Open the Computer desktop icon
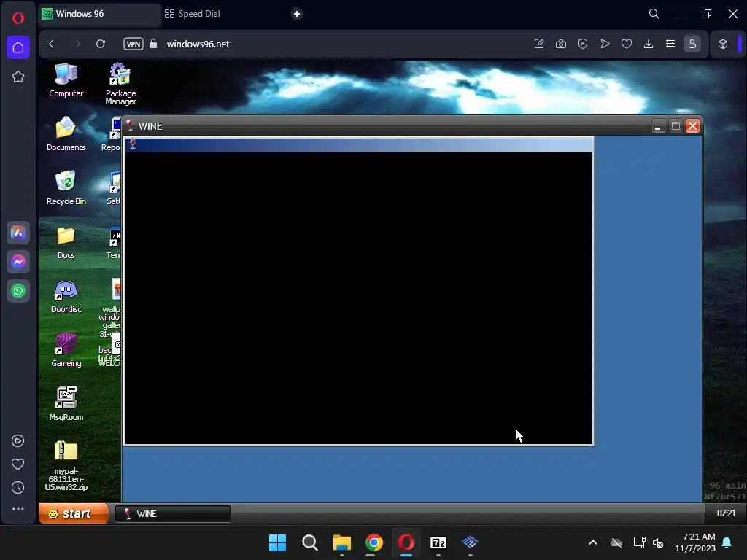This screenshot has height=560, width=747. (66, 80)
